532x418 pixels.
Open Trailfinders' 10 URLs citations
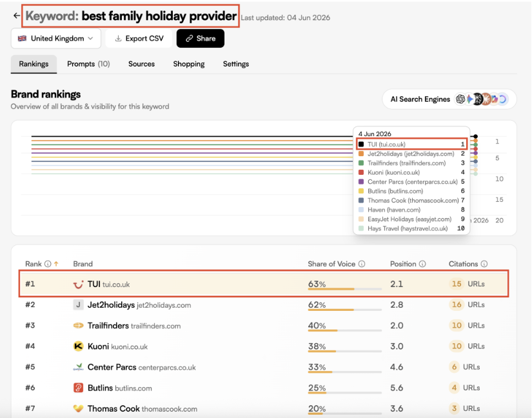pyautogui.click(x=467, y=325)
